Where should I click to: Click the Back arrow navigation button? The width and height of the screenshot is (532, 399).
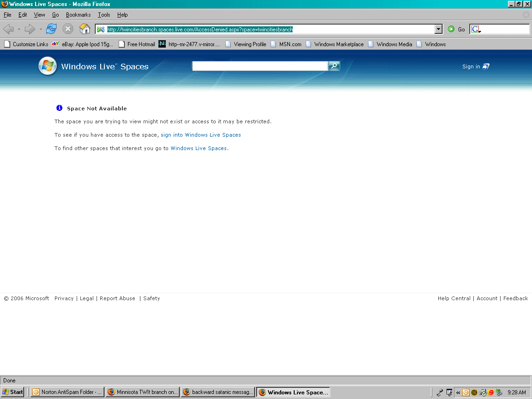click(8, 29)
